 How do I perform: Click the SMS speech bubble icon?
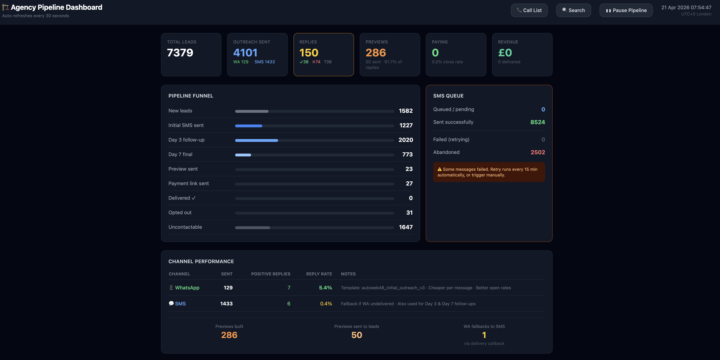tap(171, 304)
